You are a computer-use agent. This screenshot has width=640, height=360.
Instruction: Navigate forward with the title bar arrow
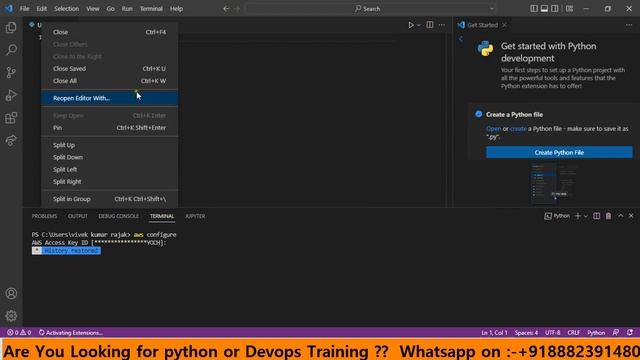pos(237,9)
